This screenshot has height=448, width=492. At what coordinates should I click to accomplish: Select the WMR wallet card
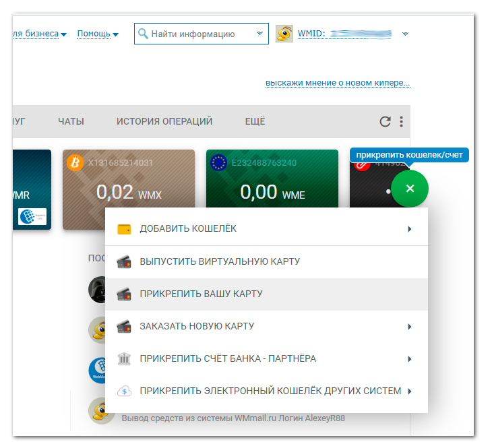32,189
